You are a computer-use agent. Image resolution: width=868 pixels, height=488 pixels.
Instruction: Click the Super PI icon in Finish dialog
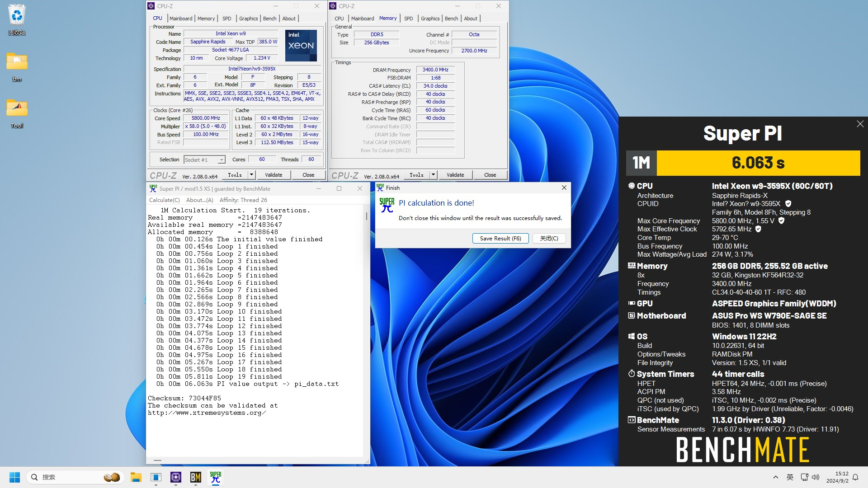point(387,206)
